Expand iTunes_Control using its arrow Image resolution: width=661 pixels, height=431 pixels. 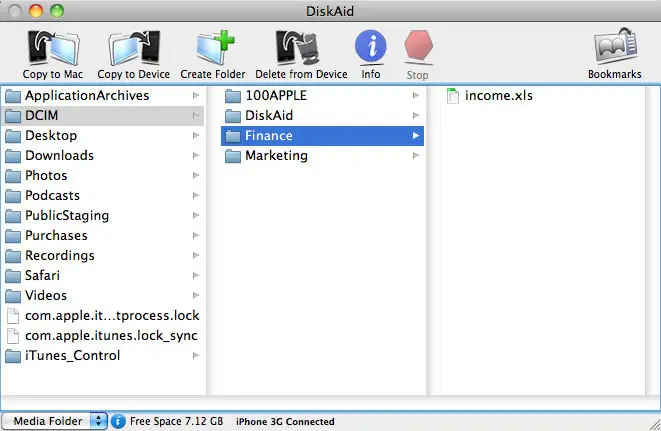[x=196, y=356]
